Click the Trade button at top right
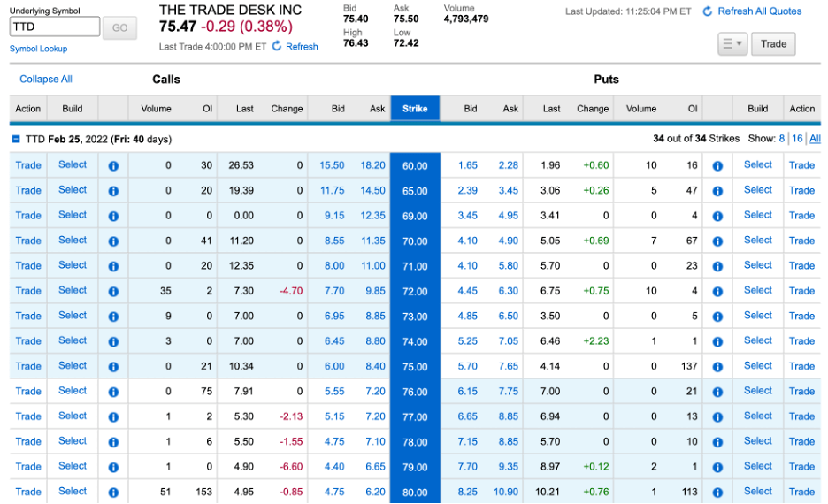This screenshot has width=828, height=504. 774,44
